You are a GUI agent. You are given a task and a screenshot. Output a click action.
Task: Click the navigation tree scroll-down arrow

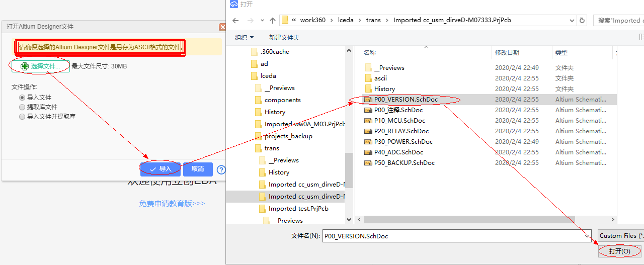click(x=350, y=220)
